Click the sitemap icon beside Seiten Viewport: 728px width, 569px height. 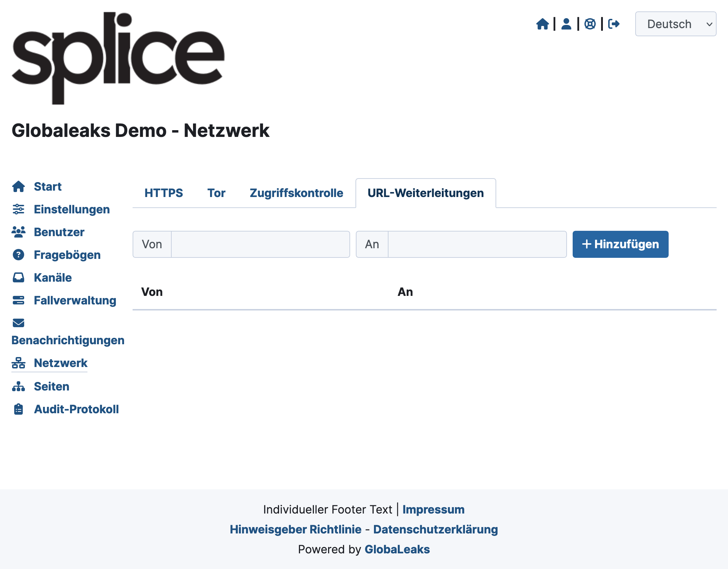(18, 386)
